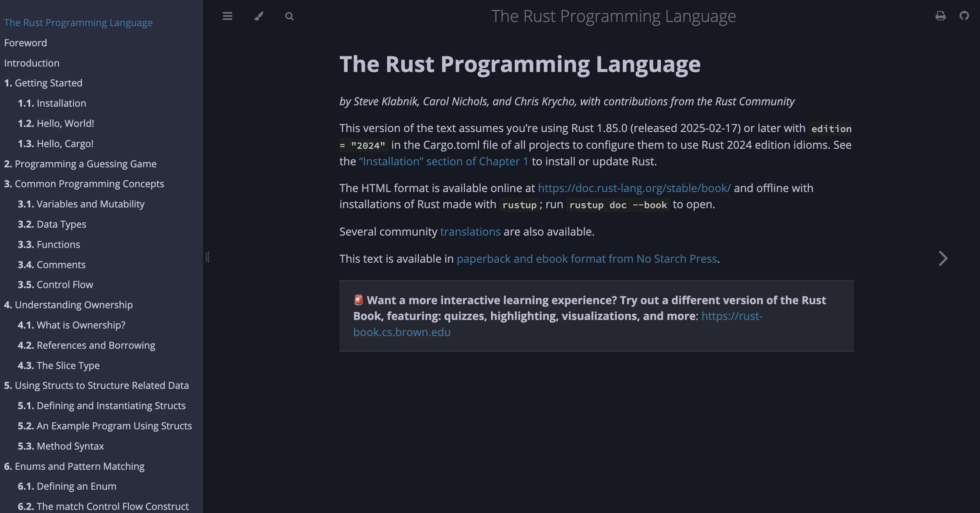Click the top bar book title
The image size is (980, 513).
point(614,16)
